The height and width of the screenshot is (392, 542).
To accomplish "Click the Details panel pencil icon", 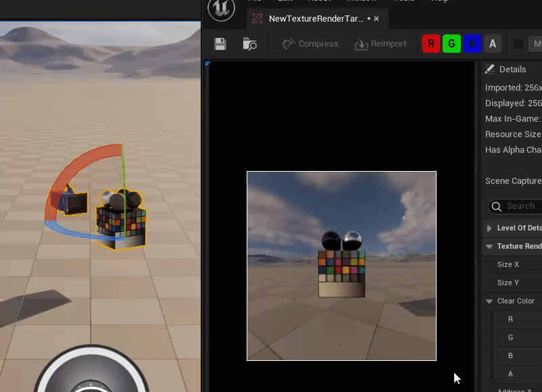I will point(489,69).
